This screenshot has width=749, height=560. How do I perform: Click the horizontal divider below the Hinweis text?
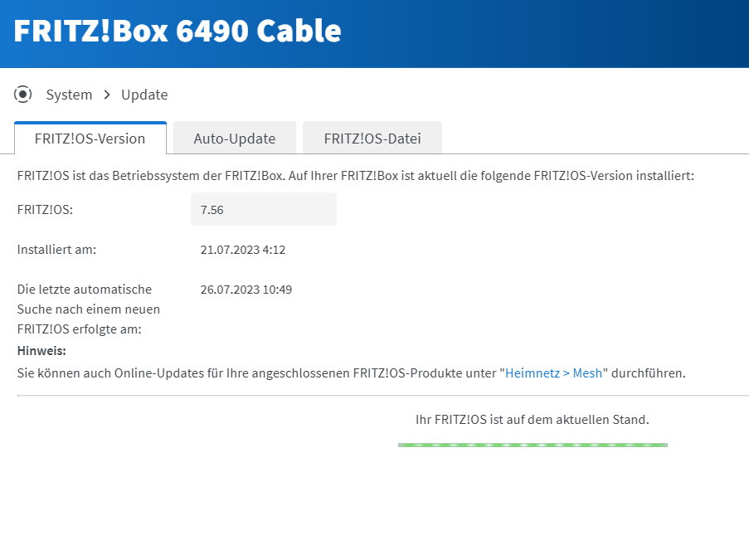tap(382, 396)
